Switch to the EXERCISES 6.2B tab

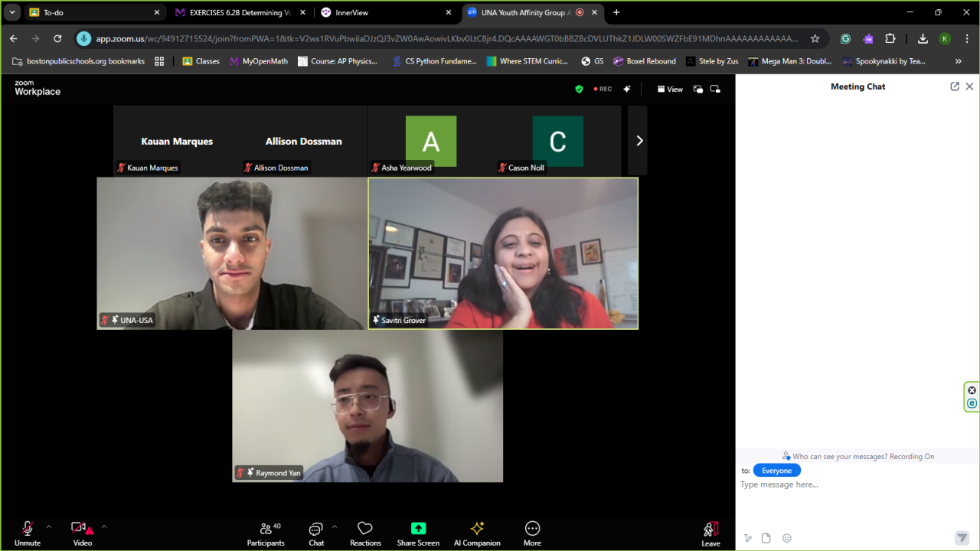coord(240,12)
